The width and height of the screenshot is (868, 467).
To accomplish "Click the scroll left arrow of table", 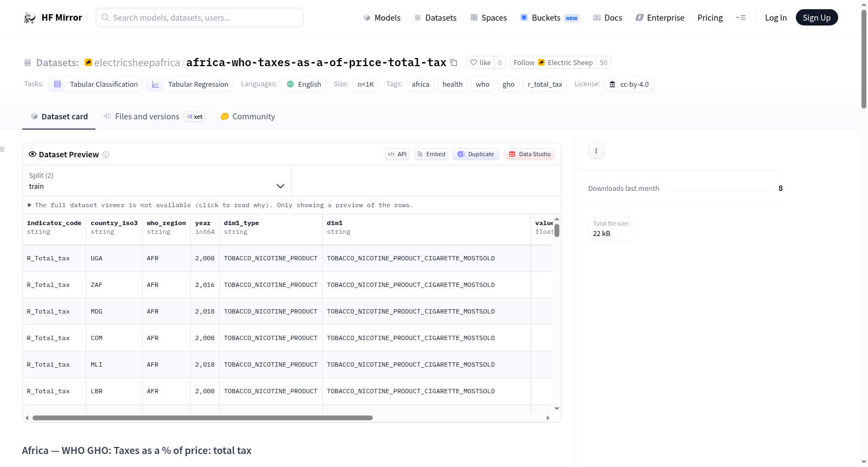I will tap(27, 418).
